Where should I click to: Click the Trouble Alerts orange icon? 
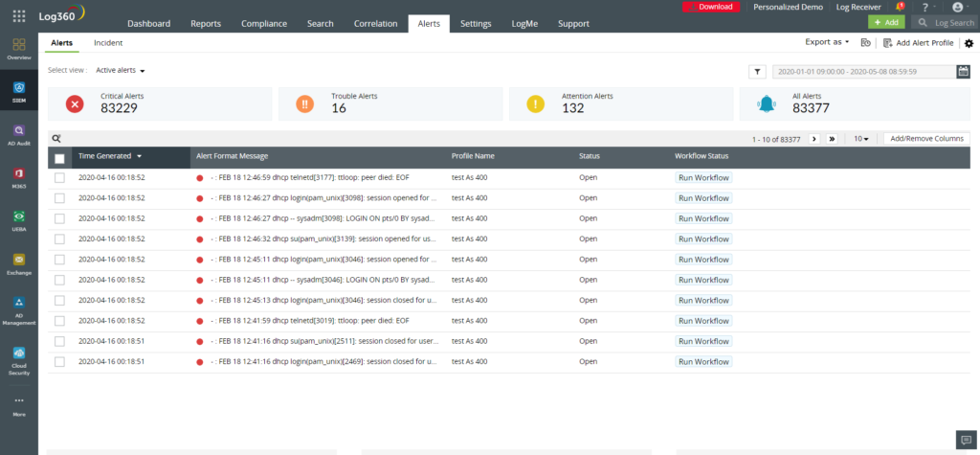pos(305,104)
